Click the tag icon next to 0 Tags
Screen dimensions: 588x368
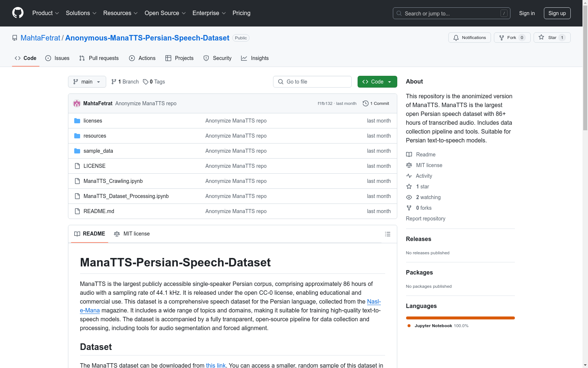tap(146, 82)
